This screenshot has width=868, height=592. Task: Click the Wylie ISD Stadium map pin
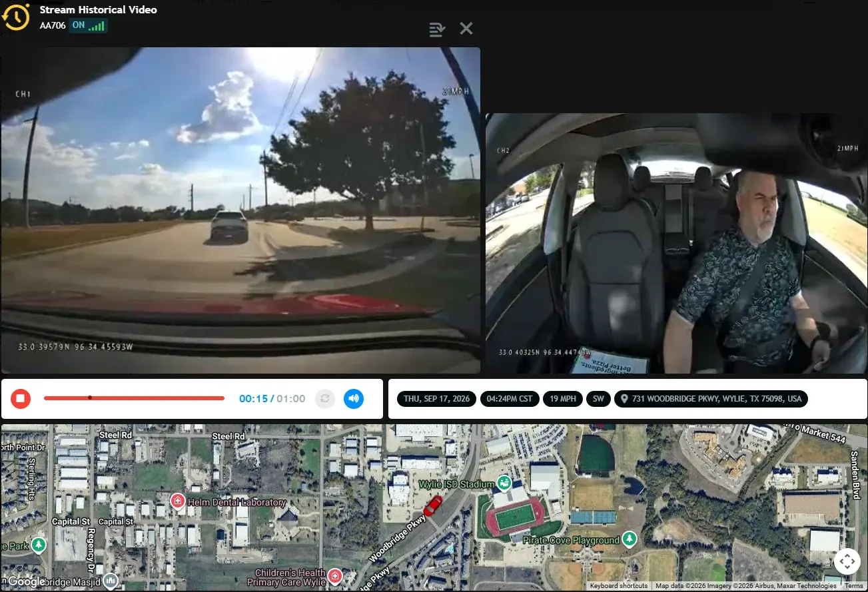click(505, 482)
